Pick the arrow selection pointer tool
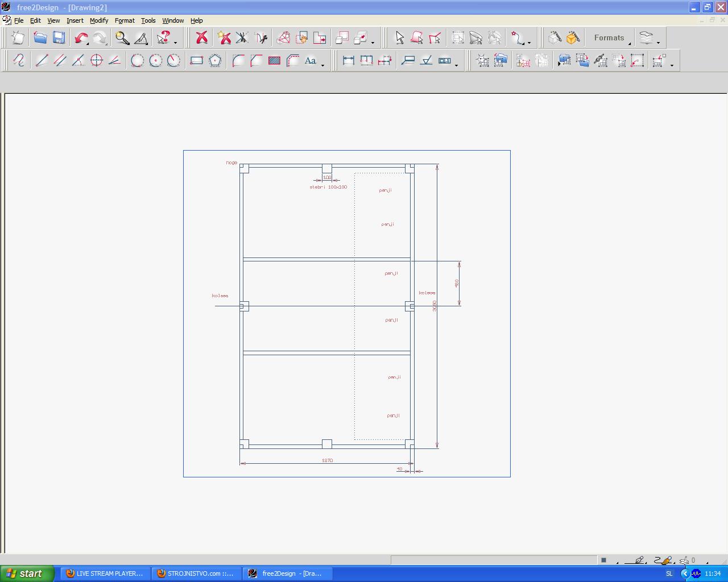 pos(399,38)
